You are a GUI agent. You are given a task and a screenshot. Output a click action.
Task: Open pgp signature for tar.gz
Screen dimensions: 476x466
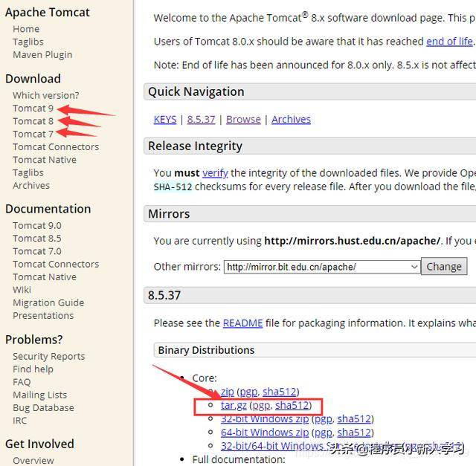(261, 406)
